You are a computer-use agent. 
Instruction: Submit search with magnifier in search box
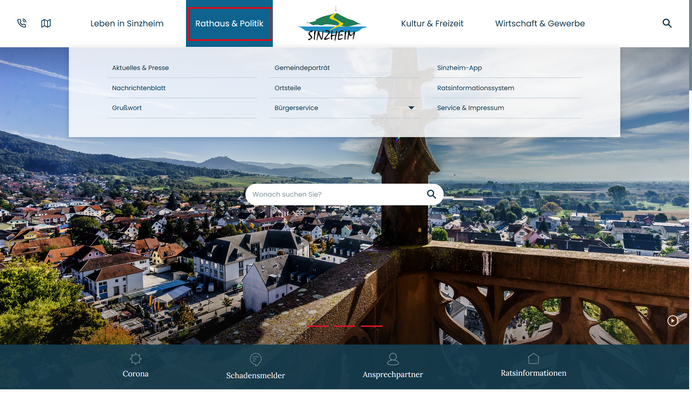coord(431,194)
